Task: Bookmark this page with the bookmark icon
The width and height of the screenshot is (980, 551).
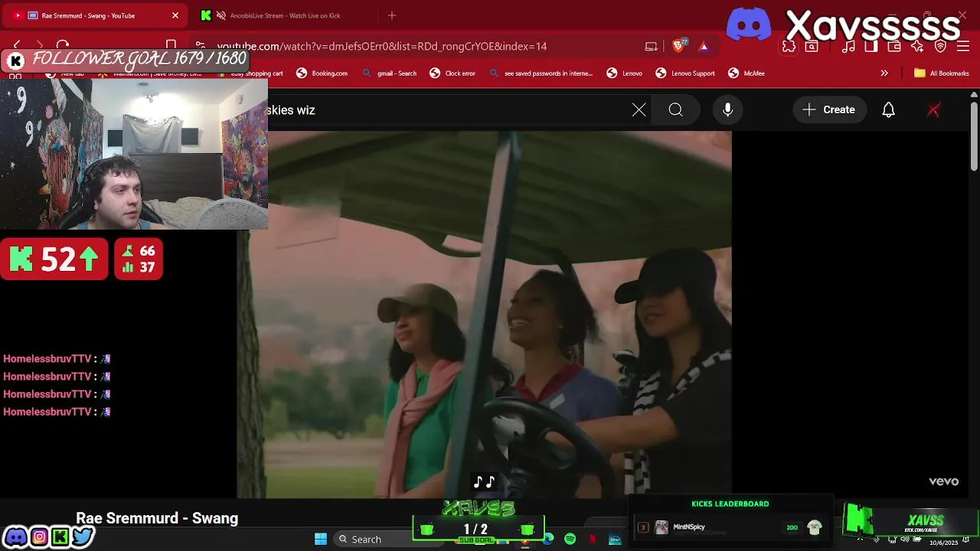Action: [x=171, y=46]
